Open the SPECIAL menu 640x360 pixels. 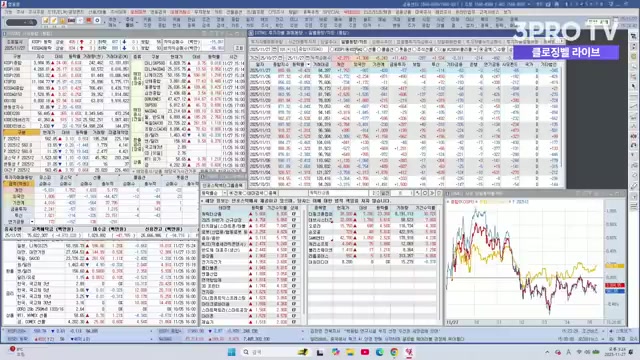(x=331, y=12)
